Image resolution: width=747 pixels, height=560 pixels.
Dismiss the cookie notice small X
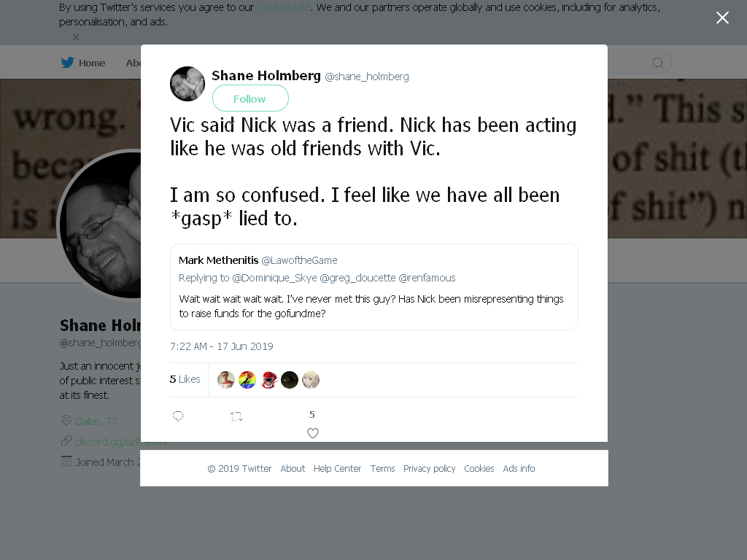coord(76,37)
